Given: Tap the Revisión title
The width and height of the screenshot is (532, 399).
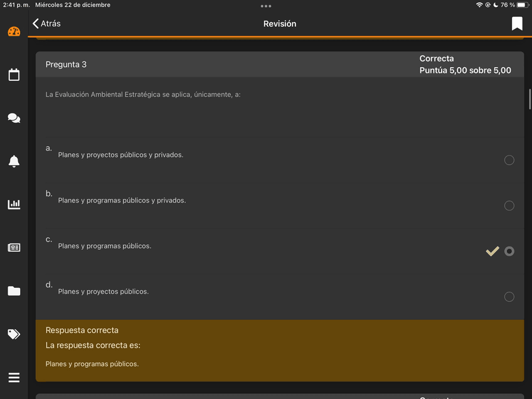Looking at the screenshot, I should 280,24.
